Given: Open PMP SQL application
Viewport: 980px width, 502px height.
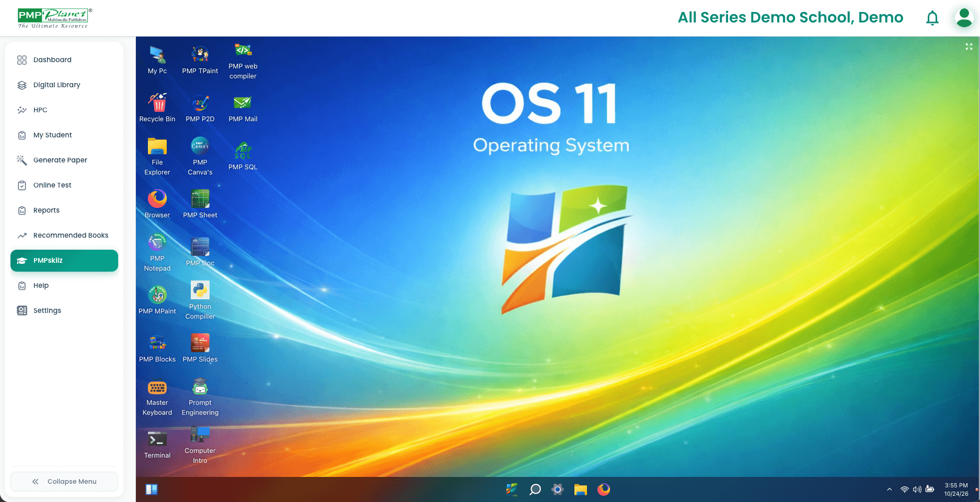Looking at the screenshot, I should (243, 156).
